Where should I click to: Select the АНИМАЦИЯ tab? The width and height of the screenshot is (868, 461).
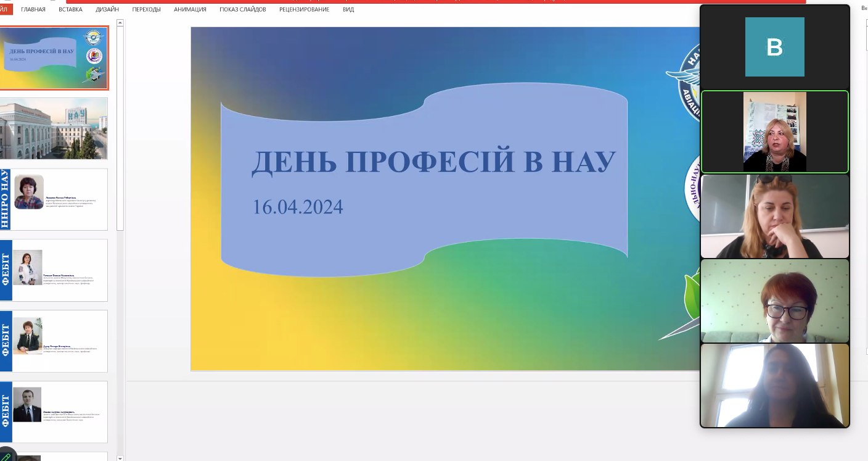point(190,9)
